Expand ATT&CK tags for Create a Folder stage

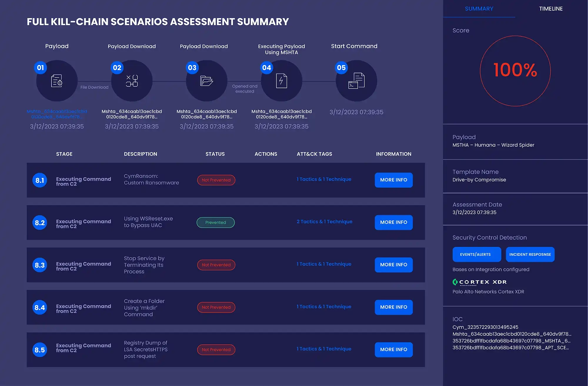coord(324,306)
